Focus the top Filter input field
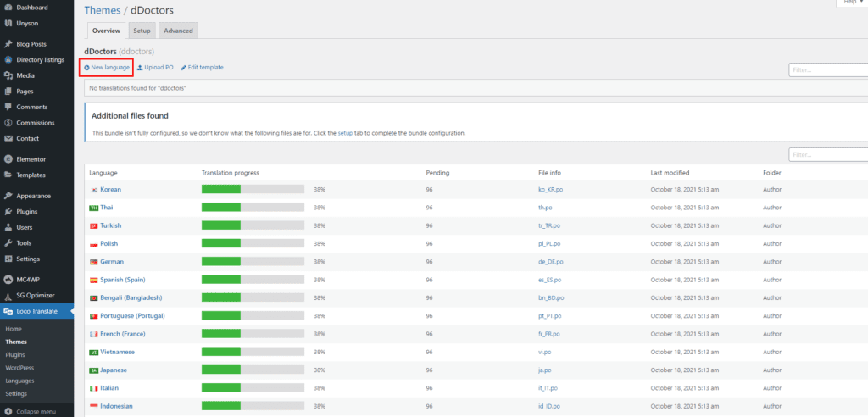868x417 pixels. tap(827, 70)
